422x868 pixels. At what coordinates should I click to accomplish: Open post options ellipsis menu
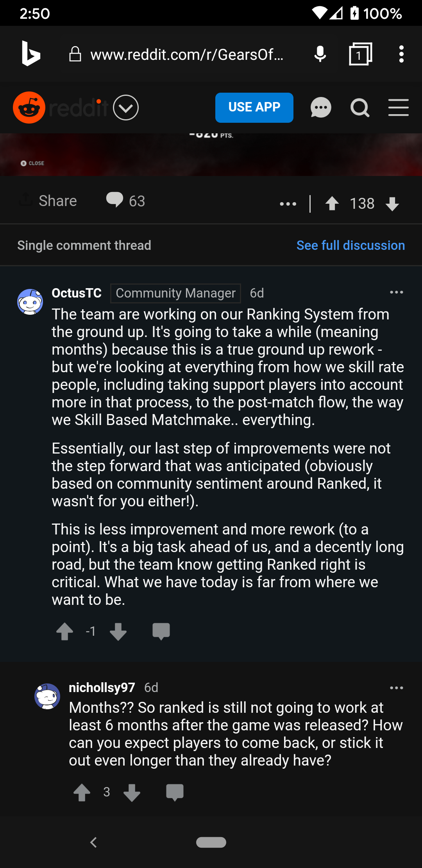click(288, 203)
